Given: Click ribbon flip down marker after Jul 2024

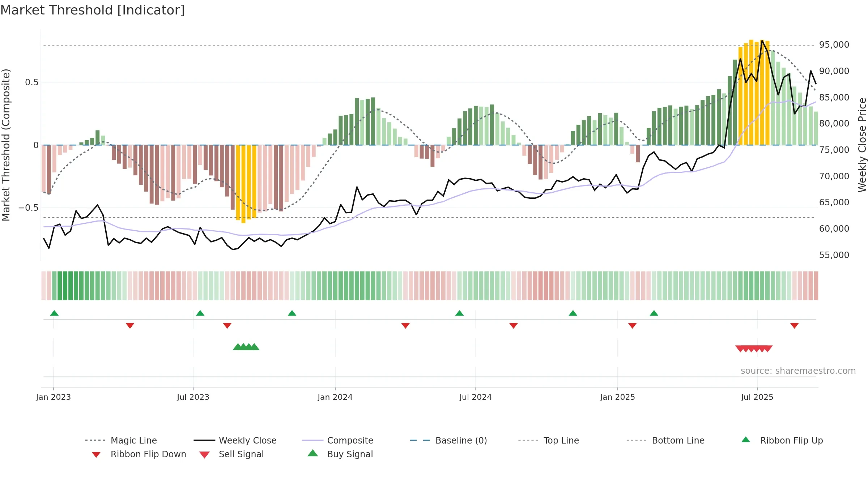Looking at the screenshot, I should pos(514,325).
